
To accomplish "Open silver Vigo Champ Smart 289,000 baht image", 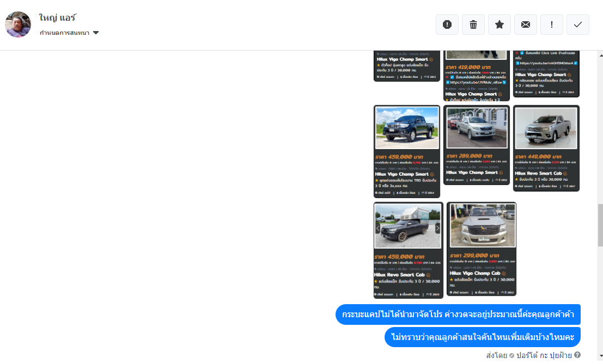I will tap(477, 127).
